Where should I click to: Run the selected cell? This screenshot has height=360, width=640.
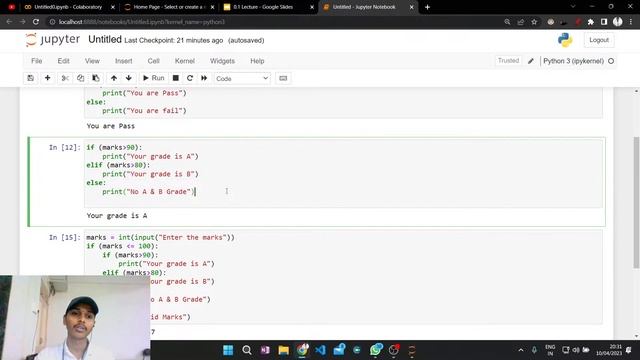pyautogui.click(x=153, y=78)
